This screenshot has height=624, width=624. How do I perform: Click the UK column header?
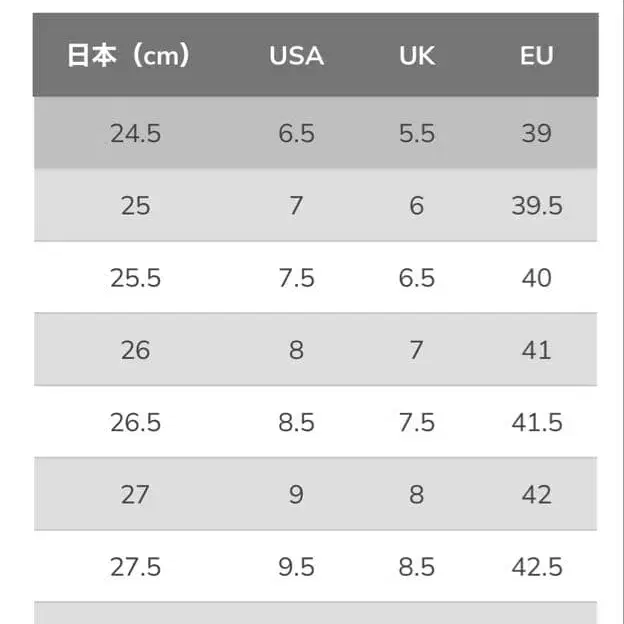416,56
